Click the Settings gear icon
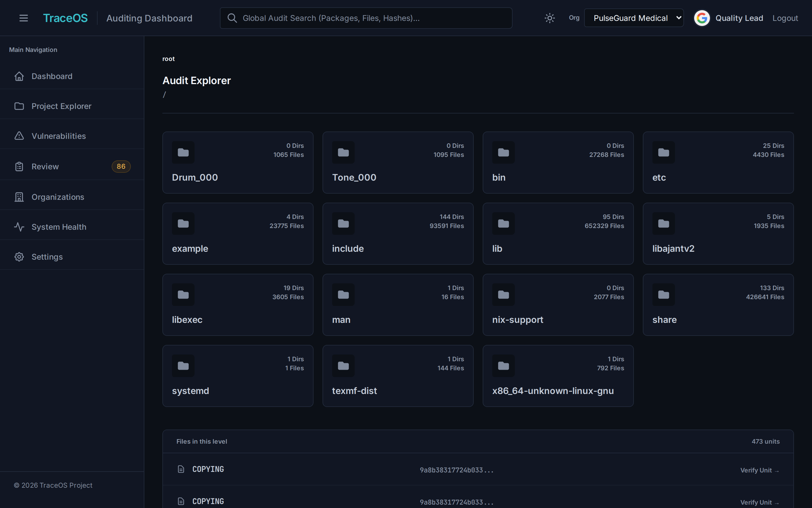 tap(19, 257)
